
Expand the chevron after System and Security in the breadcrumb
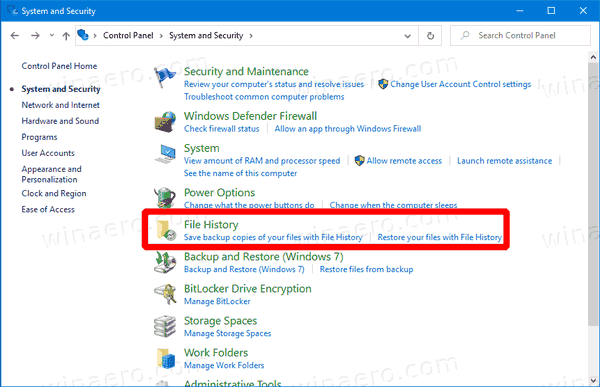[251, 36]
